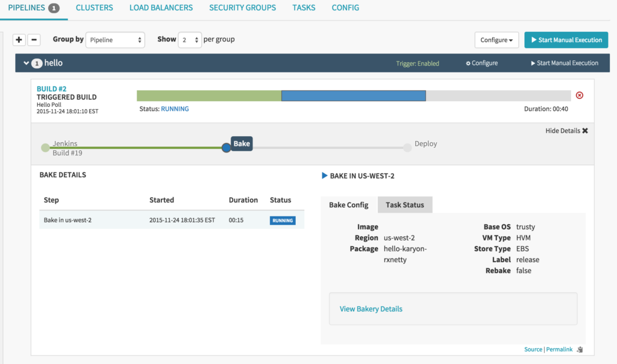Open the Configure gear on the hello pipeline
Viewport: 617px width, 364px height.
pyautogui.click(x=481, y=63)
